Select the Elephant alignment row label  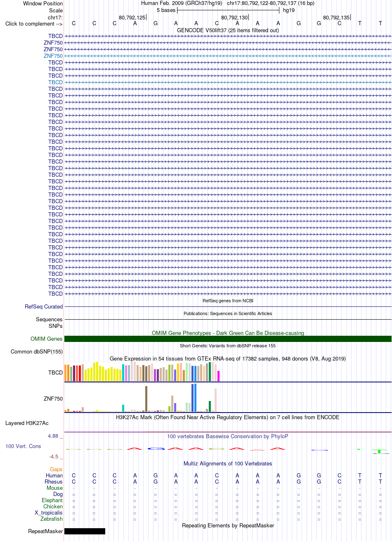click(x=52, y=500)
